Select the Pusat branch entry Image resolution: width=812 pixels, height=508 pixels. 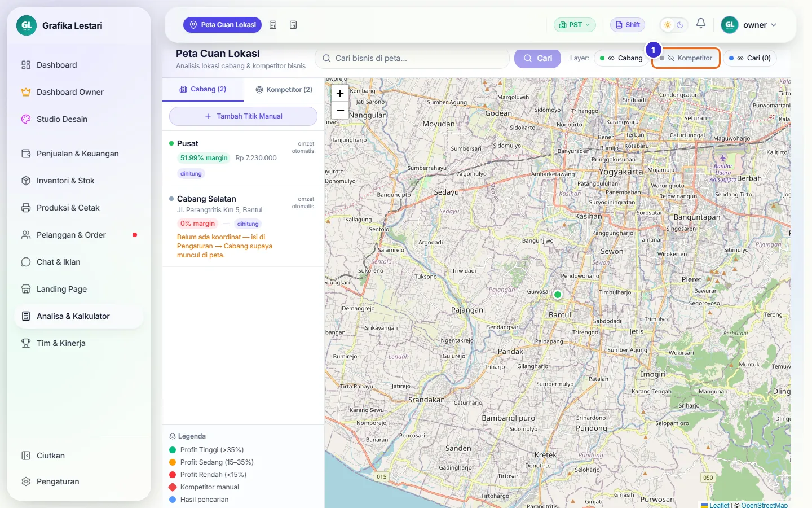(x=243, y=159)
